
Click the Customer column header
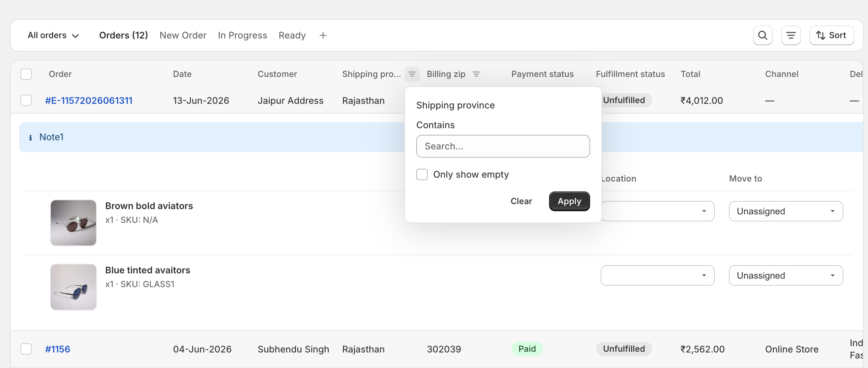pyautogui.click(x=277, y=74)
